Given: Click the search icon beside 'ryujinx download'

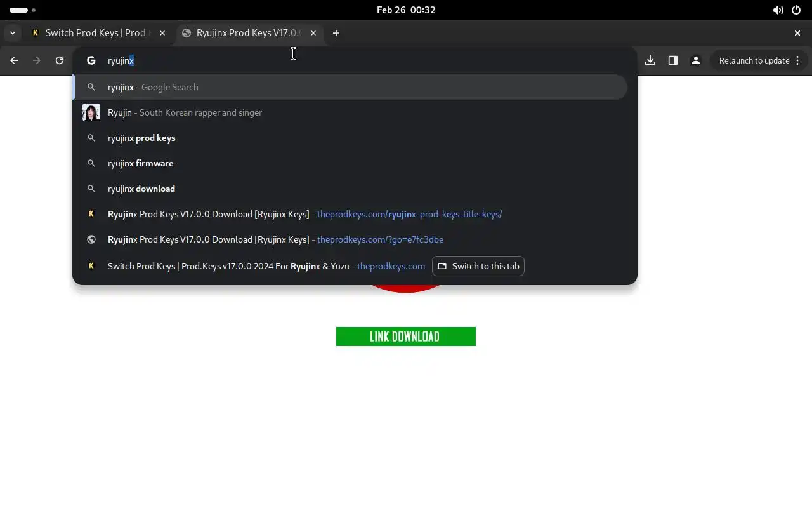Looking at the screenshot, I should point(91,189).
